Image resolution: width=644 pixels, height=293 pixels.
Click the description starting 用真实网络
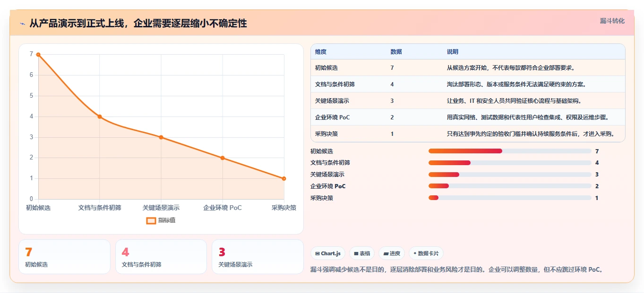click(x=528, y=117)
